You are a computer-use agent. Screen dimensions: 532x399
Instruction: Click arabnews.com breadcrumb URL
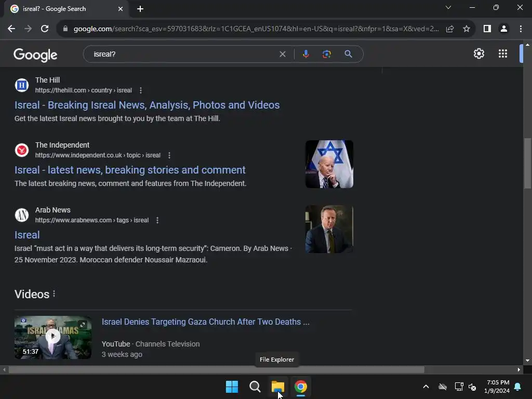pos(92,220)
